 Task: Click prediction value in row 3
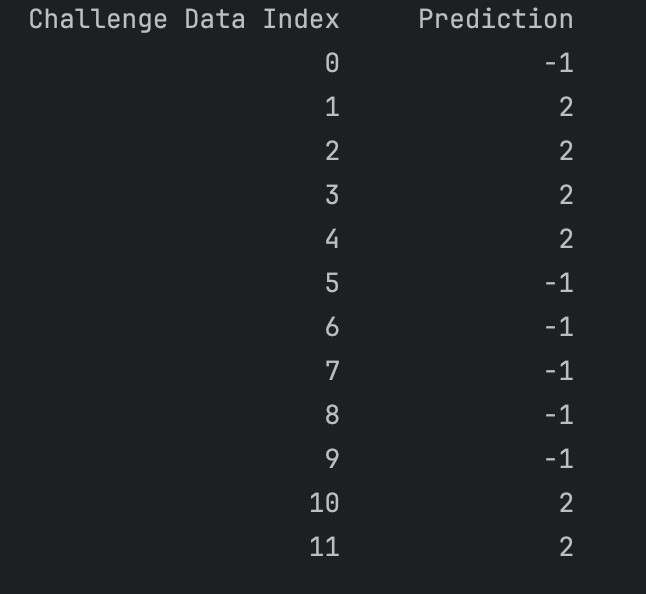point(566,195)
